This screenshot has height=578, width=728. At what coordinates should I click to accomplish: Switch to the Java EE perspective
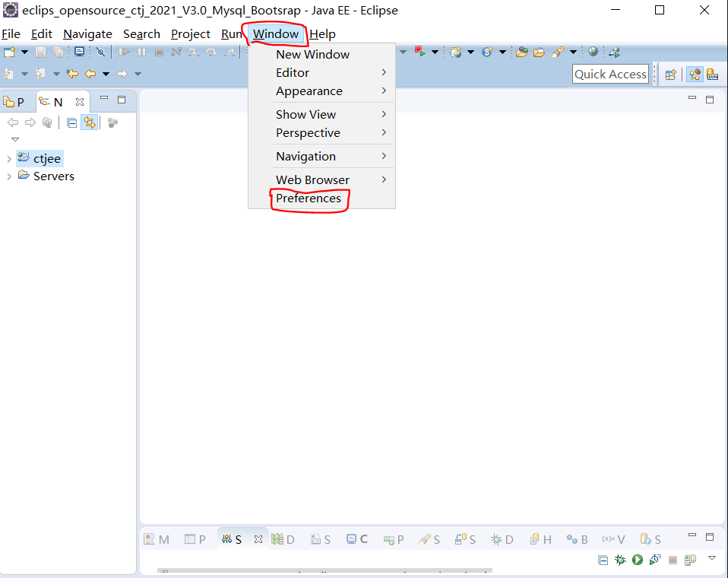click(x=695, y=75)
